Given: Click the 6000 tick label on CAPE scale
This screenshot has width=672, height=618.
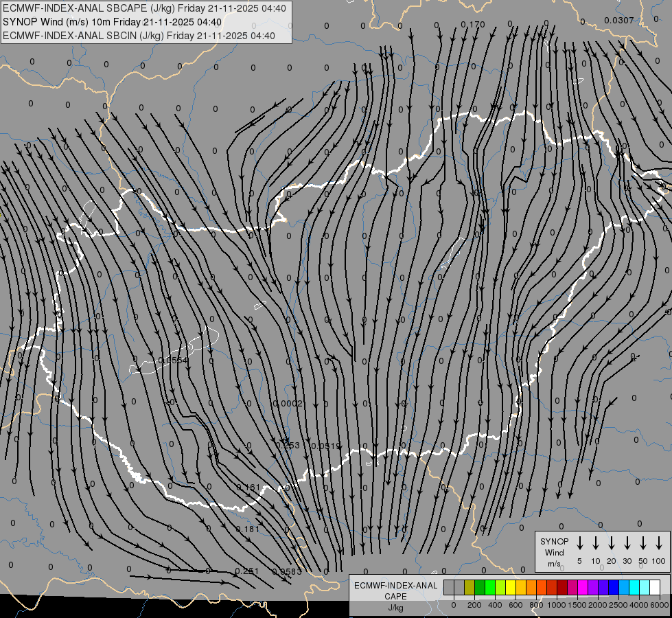Looking at the screenshot, I should pos(660,605).
